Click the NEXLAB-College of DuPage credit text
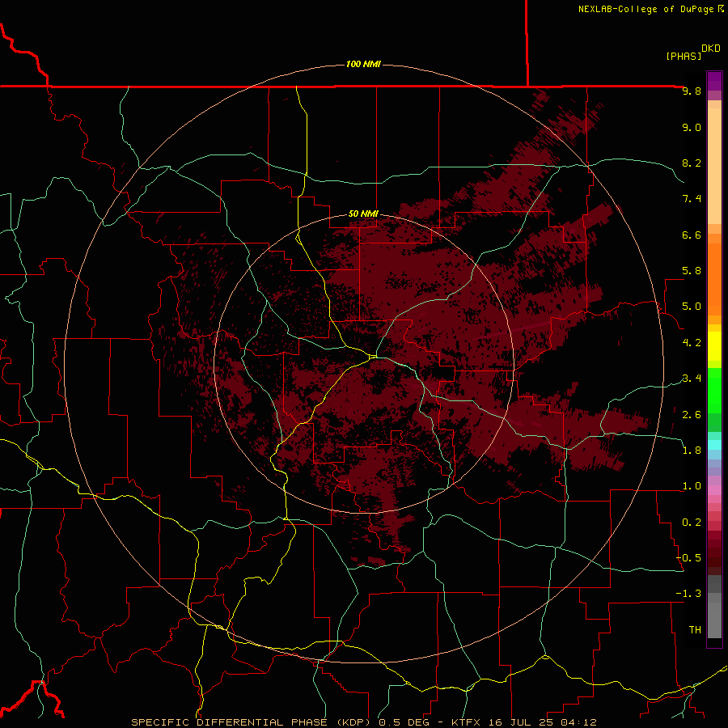 click(x=651, y=9)
